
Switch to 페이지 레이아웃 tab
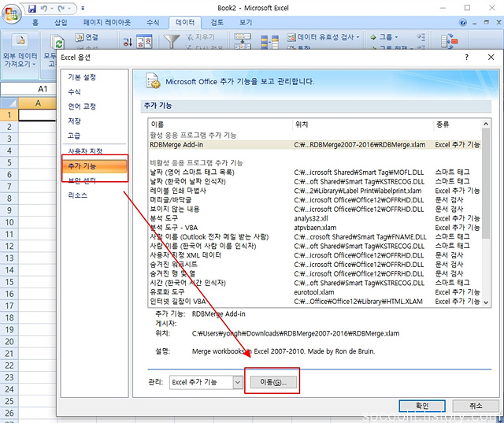[107, 23]
